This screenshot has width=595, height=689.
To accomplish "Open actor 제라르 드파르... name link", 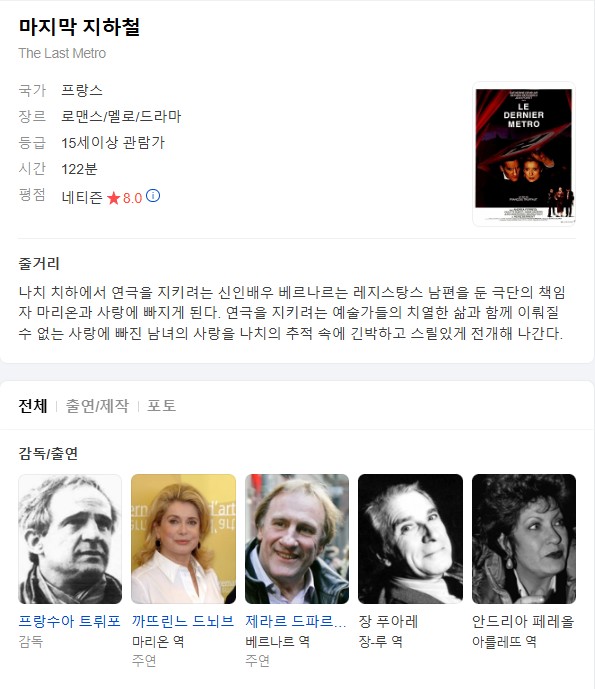I will pos(296,621).
